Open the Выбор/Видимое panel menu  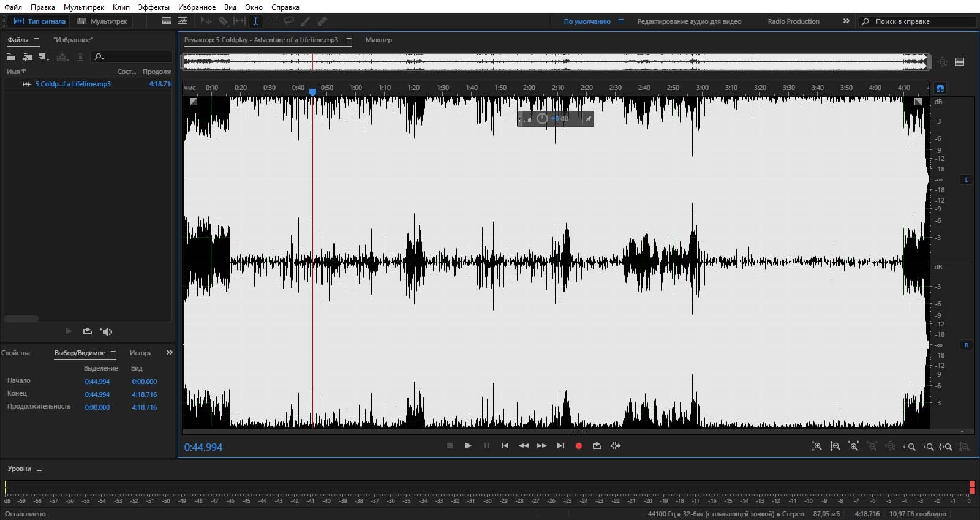pyautogui.click(x=113, y=353)
